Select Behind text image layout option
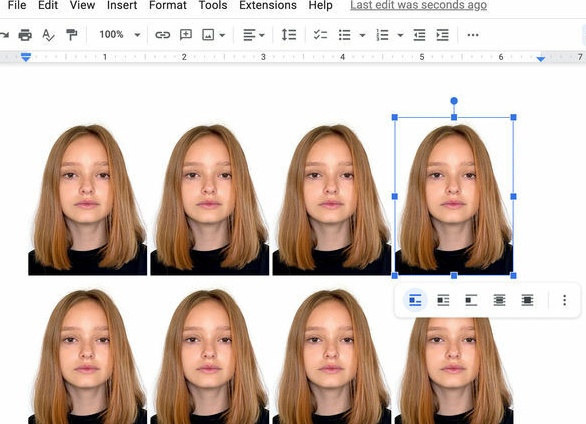The width and height of the screenshot is (586, 424). click(x=499, y=300)
